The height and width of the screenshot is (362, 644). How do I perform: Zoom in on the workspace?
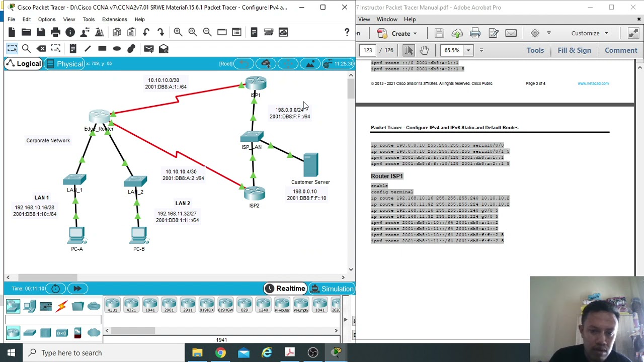(178, 32)
